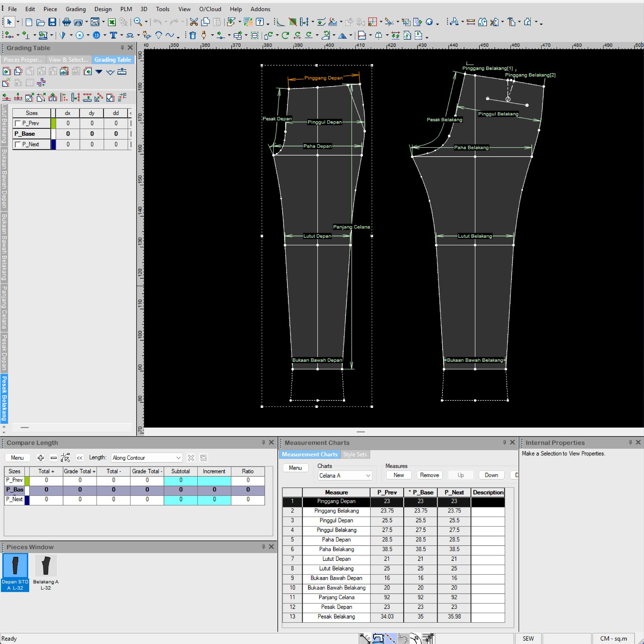The height and width of the screenshot is (644, 644).
Task: Click the Remove measure button
Action: pyautogui.click(x=429, y=475)
